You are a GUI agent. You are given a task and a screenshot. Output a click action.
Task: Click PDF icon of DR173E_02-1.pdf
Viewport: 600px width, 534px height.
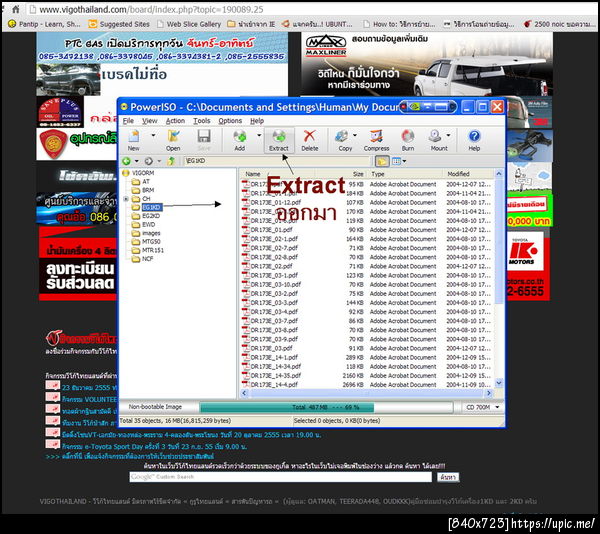coord(245,239)
